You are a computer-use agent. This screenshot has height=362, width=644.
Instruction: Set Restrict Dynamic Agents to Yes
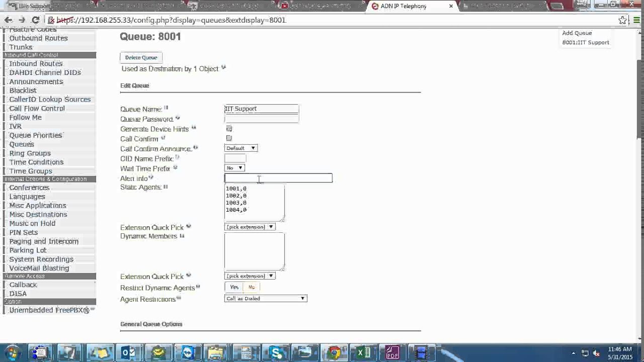click(234, 287)
